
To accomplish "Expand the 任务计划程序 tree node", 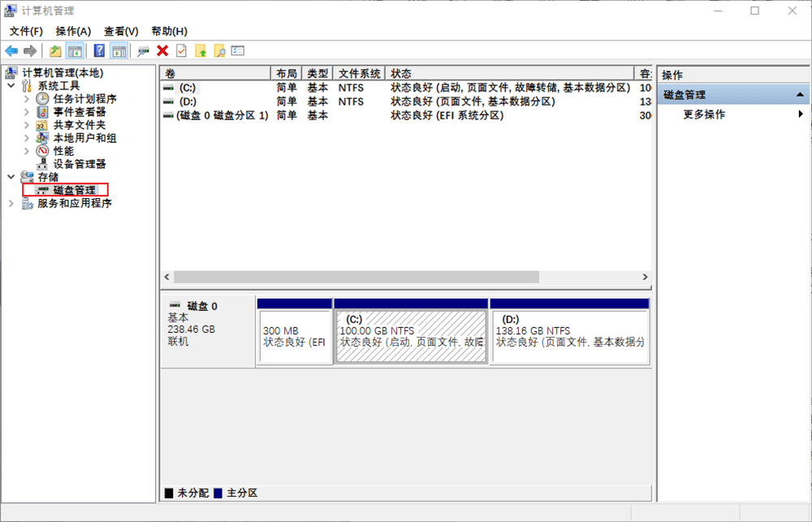I will pos(27,99).
